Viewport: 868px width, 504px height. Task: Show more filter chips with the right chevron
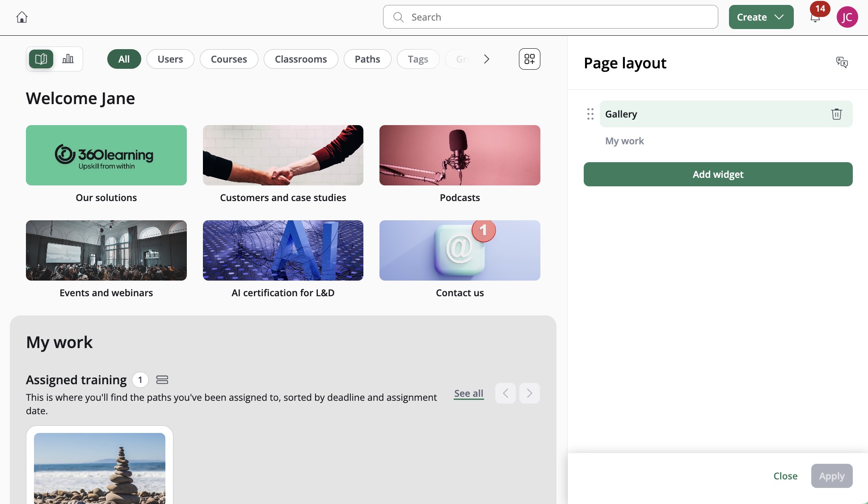487,59
